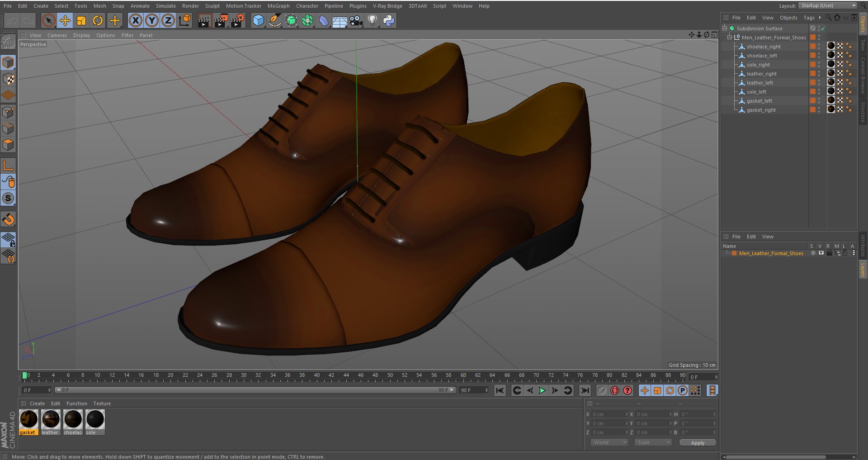Go to the end of animation
Screen dimensions: 868x460
click(x=585, y=390)
